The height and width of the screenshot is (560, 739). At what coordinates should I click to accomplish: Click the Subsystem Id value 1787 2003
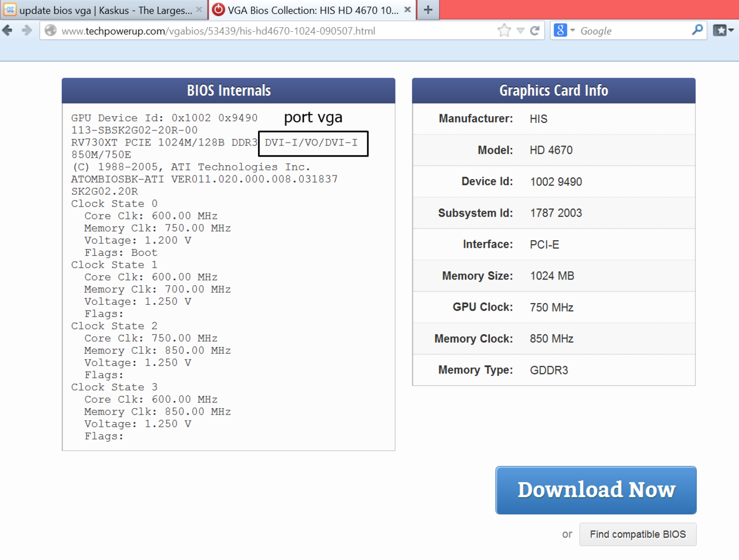point(556,213)
